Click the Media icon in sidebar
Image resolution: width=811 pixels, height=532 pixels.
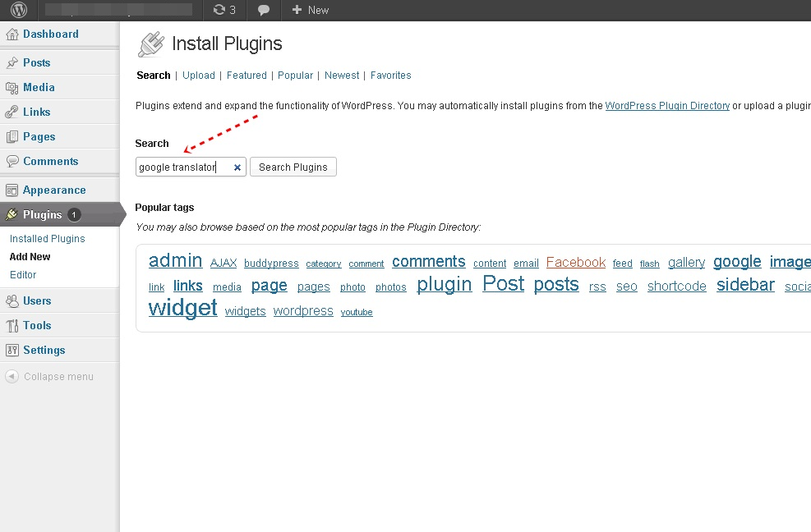point(12,88)
